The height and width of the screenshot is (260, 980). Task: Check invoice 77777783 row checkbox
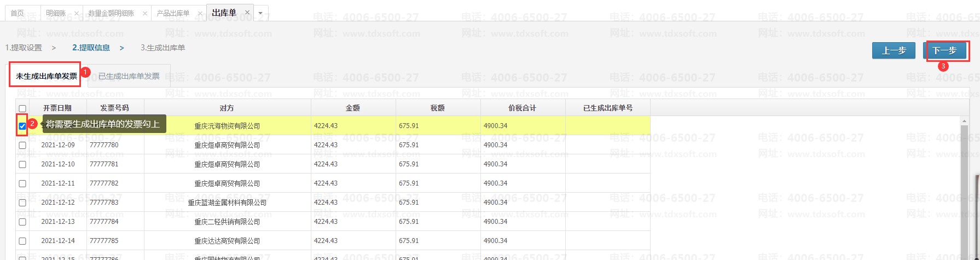[x=22, y=203]
